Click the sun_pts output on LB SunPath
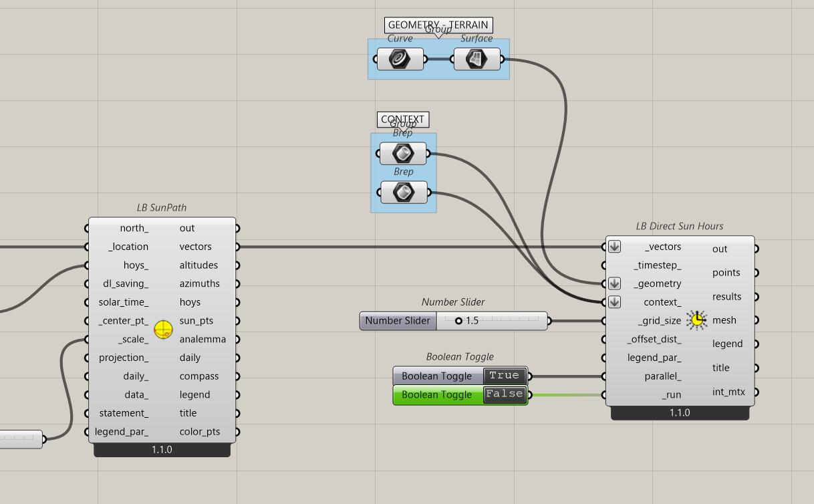The width and height of the screenshot is (814, 504). pos(196,321)
